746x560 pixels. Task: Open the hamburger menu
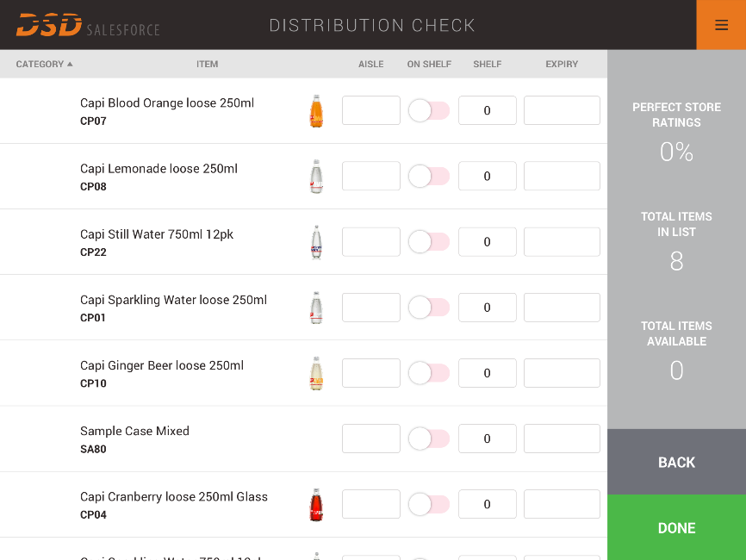tap(721, 25)
